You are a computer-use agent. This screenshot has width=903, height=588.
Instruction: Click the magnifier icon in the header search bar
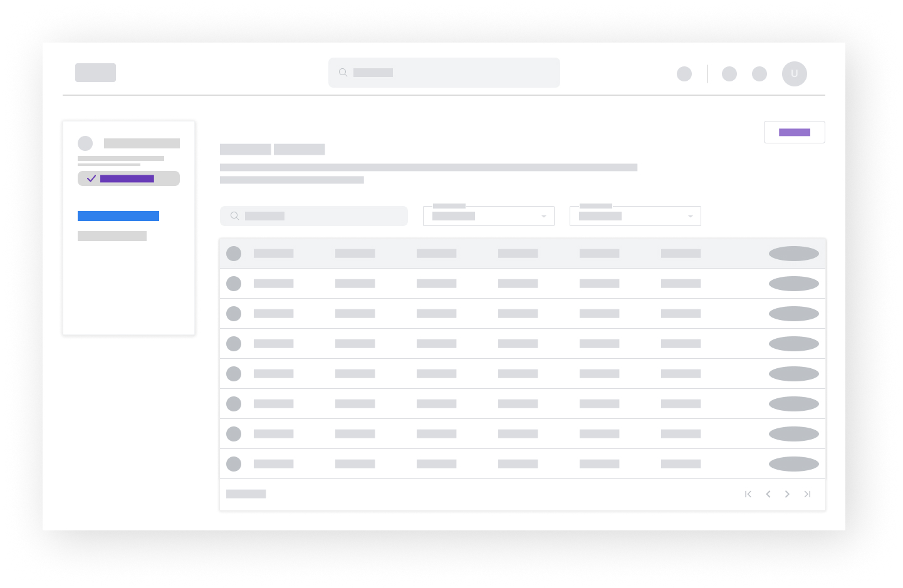[343, 73]
